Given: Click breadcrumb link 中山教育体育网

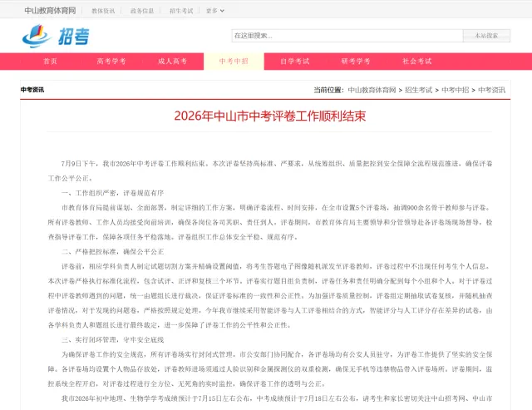Looking at the screenshot, I should click(372, 90).
